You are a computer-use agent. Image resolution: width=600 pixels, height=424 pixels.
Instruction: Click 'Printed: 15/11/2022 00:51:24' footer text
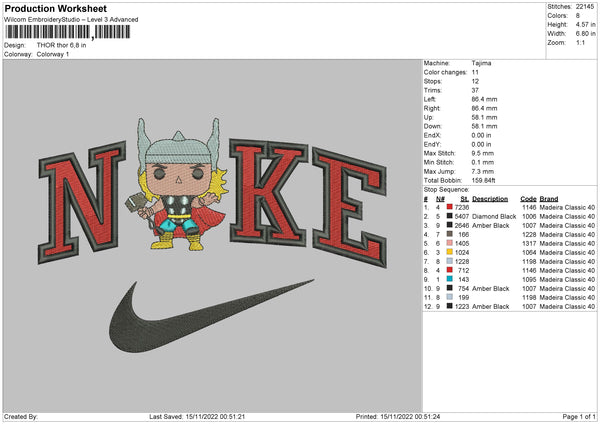pos(398,417)
